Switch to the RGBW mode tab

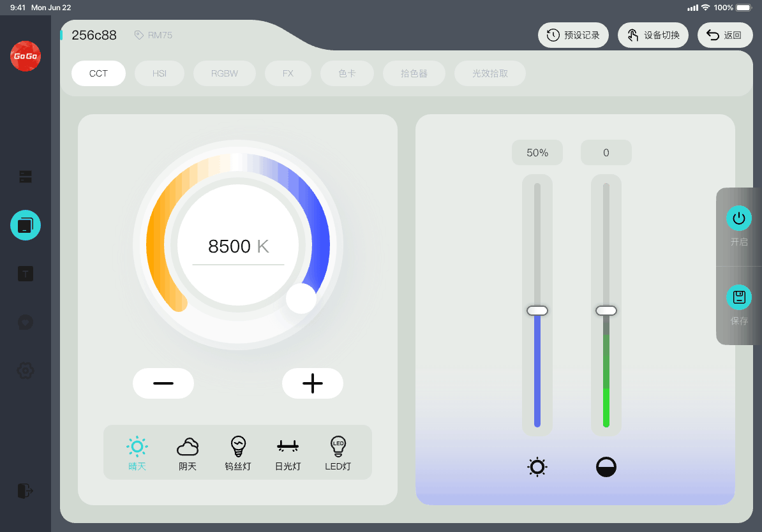point(225,73)
